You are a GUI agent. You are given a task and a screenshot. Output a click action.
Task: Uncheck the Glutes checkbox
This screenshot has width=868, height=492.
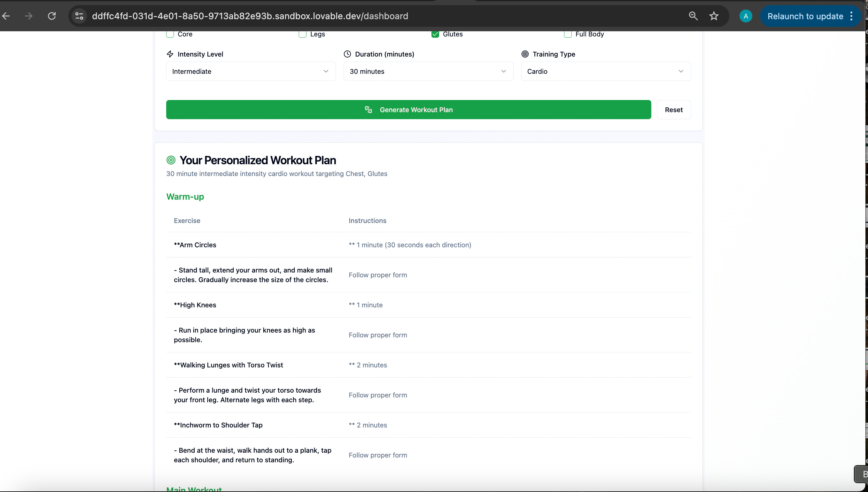(435, 34)
